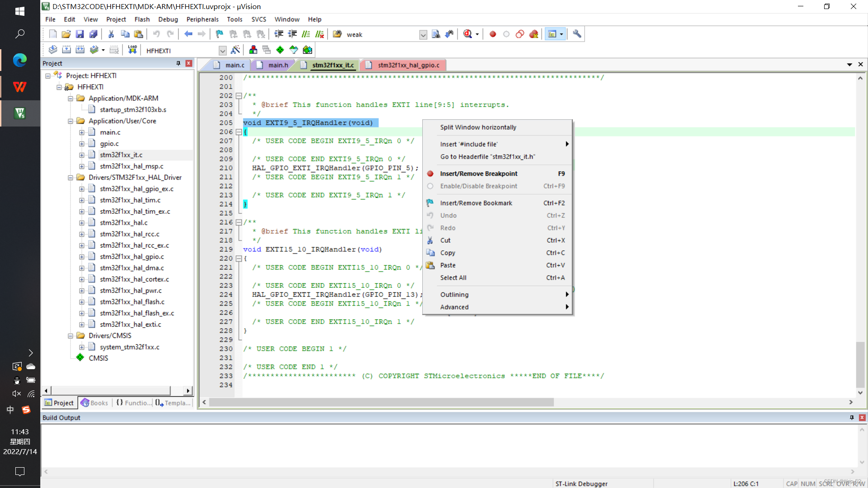Open Manage Run-Time Environment green diamond icon

coord(280,50)
